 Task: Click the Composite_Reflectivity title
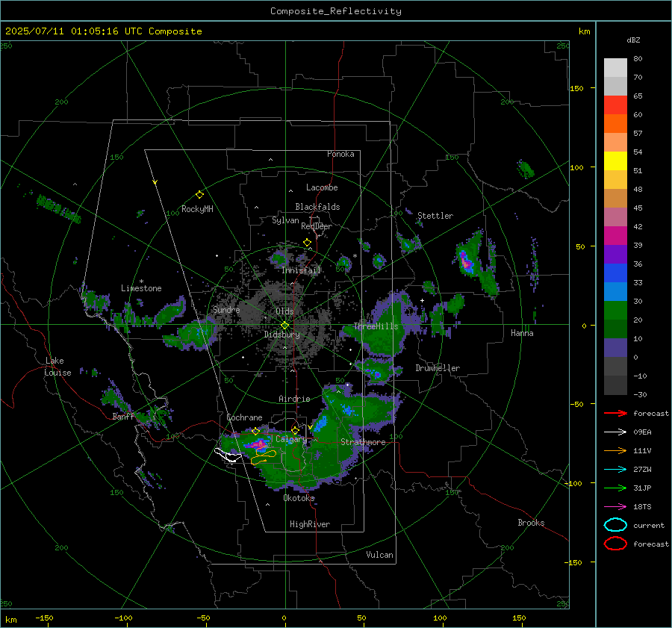pyautogui.click(x=335, y=11)
